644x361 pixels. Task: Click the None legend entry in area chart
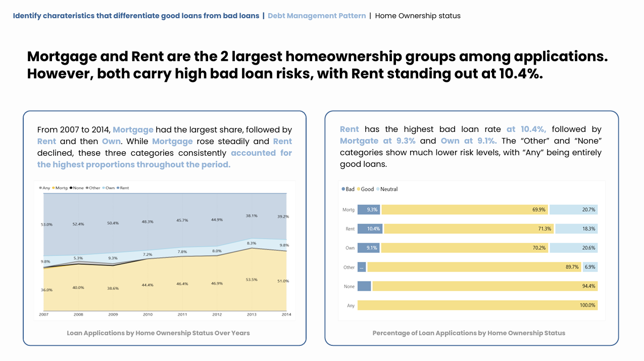[x=76, y=188]
